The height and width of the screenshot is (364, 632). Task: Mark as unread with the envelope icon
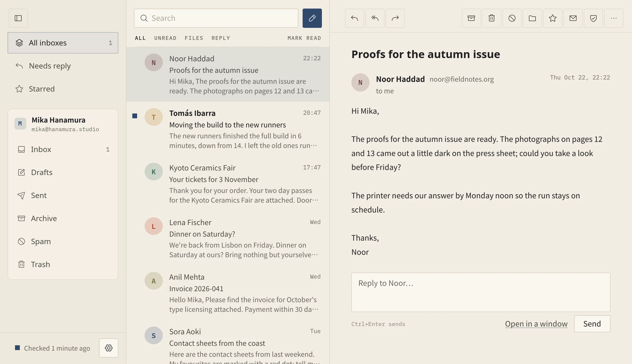pyautogui.click(x=573, y=18)
